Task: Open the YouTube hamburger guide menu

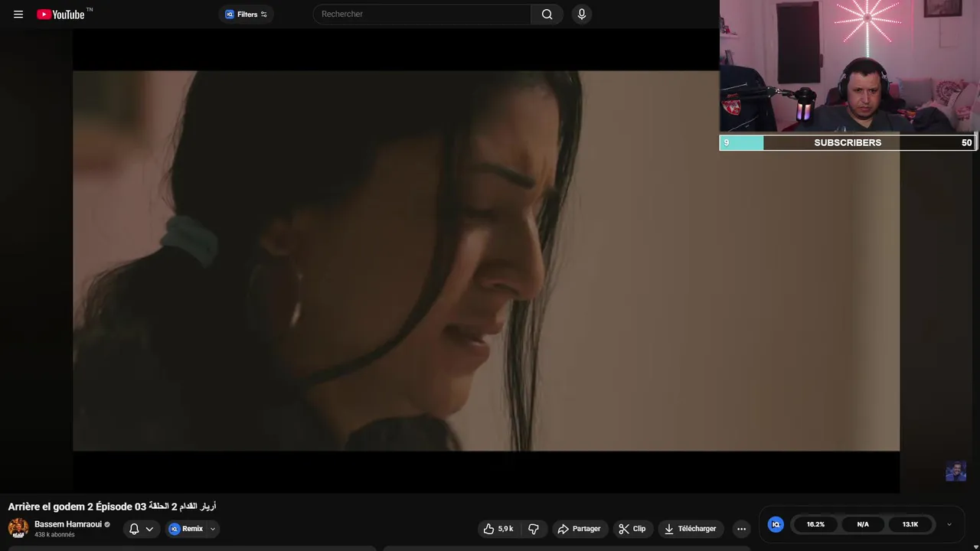Action: pyautogui.click(x=18, y=14)
